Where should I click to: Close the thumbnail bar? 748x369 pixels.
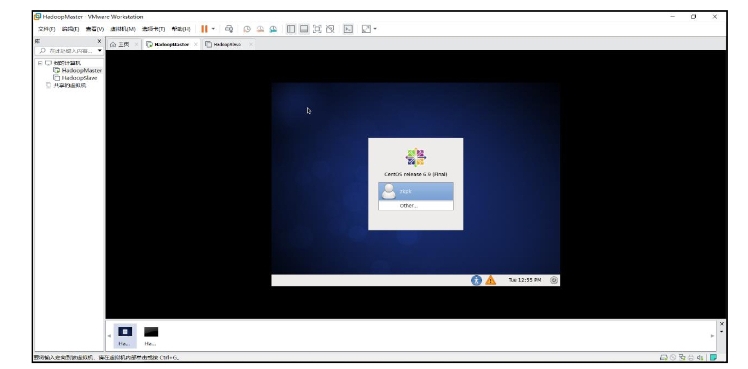[x=721, y=324]
